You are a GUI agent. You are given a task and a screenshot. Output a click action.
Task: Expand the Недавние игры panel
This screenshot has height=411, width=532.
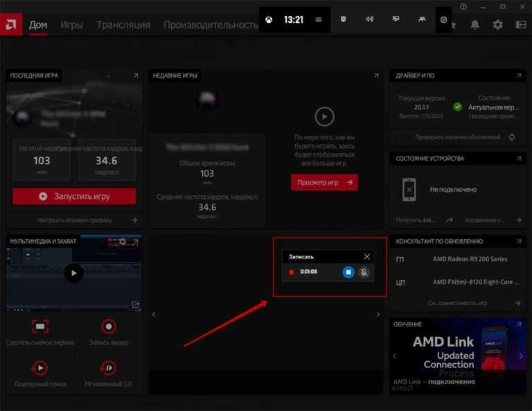[376, 76]
